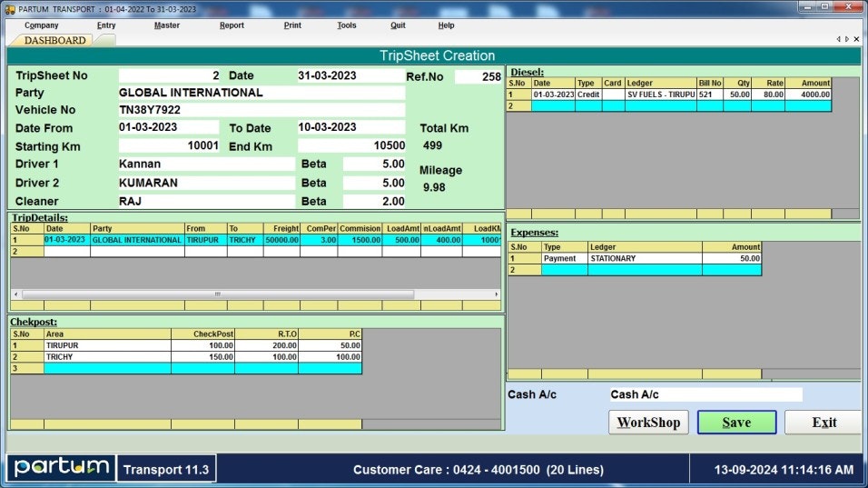Screen dimensions: 868x488
Task: Open the Tools menu
Action: point(347,25)
